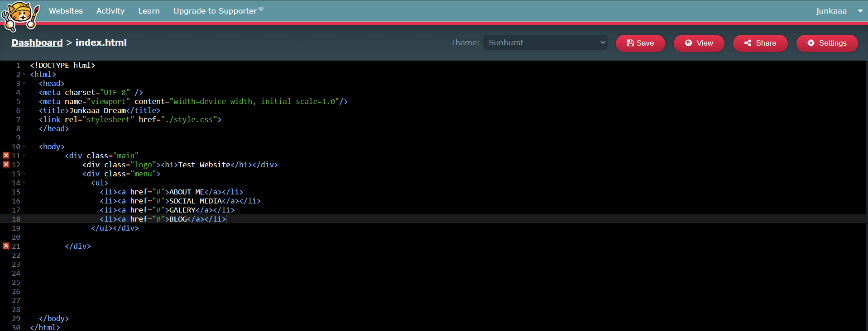Image resolution: width=868 pixels, height=331 pixels.
Task: Collapse the head section on line 3
Action: (x=24, y=83)
